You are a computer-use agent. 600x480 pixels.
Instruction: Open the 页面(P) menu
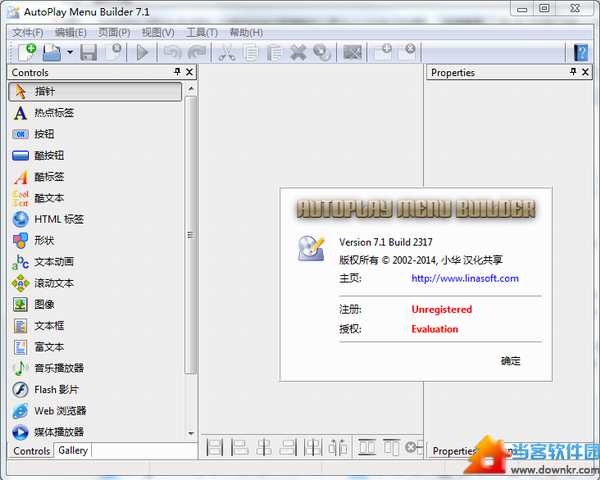coord(114,33)
